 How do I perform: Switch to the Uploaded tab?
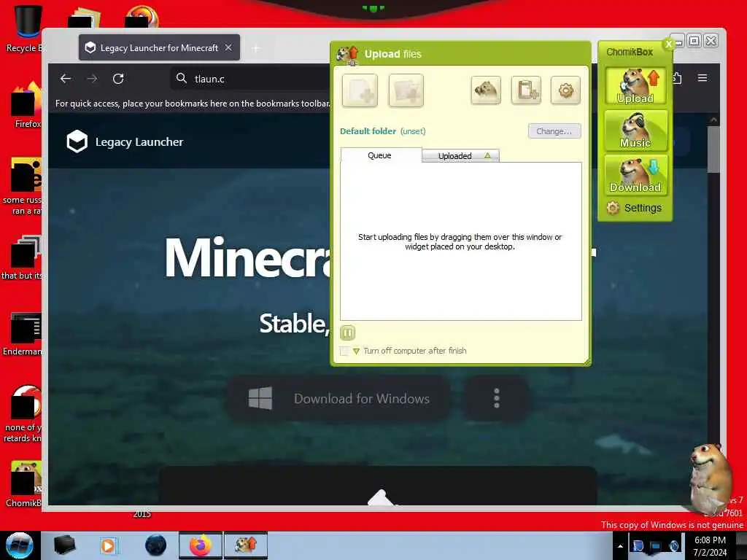[x=461, y=156]
